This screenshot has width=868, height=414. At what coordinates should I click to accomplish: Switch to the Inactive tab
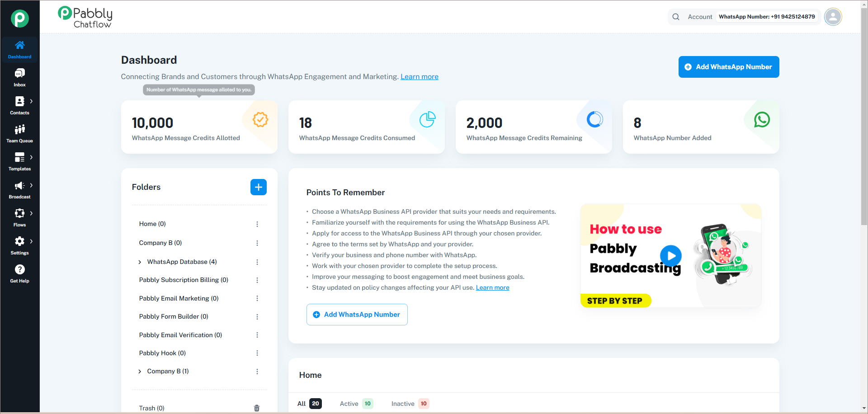410,404
